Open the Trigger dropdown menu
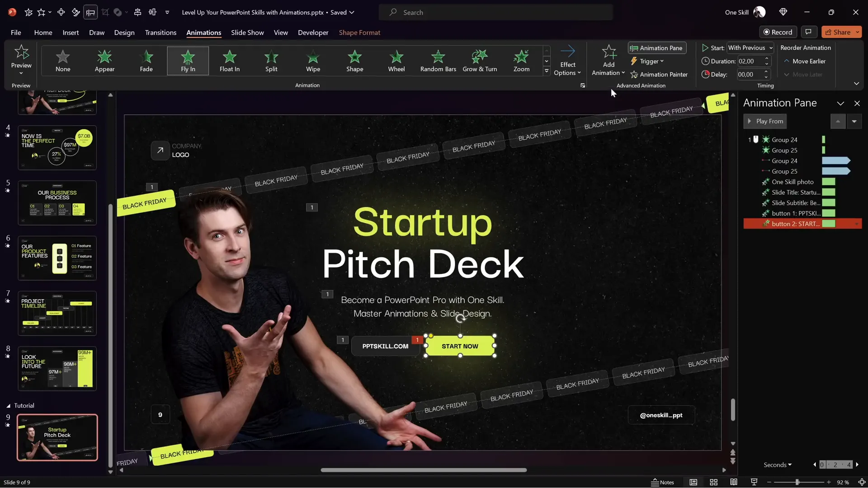The height and width of the screenshot is (488, 868). 648,61
